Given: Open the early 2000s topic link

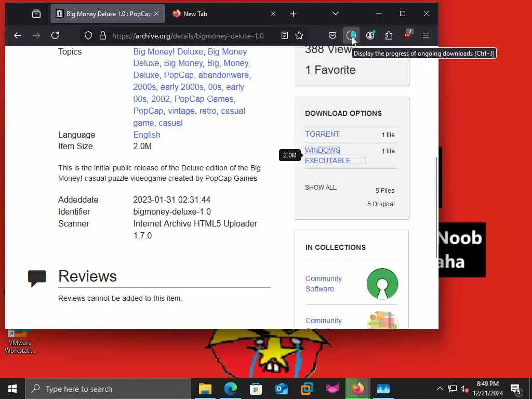Looking at the screenshot, I should pos(182,87).
